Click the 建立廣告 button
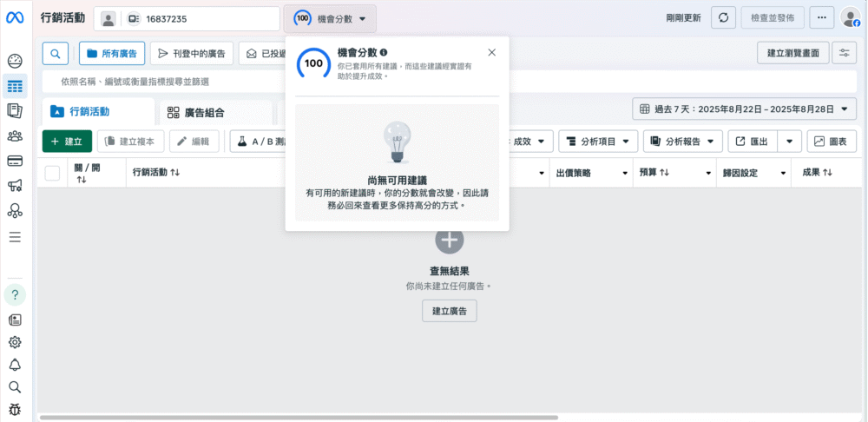The image size is (868, 422). 450,311
